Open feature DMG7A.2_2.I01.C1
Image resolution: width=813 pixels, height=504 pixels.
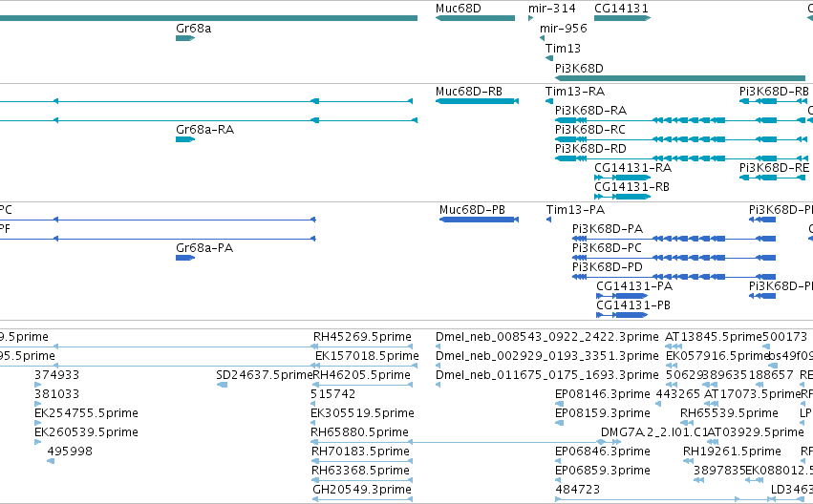point(653,432)
